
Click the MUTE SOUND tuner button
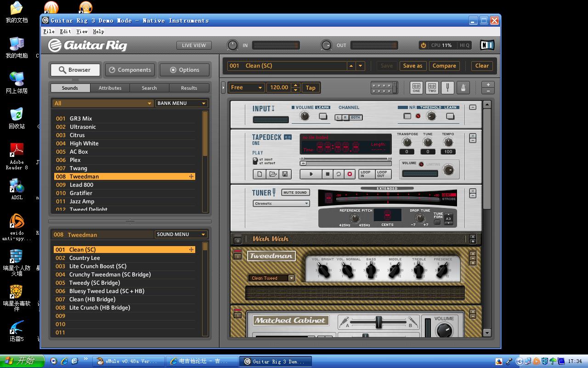295,192
